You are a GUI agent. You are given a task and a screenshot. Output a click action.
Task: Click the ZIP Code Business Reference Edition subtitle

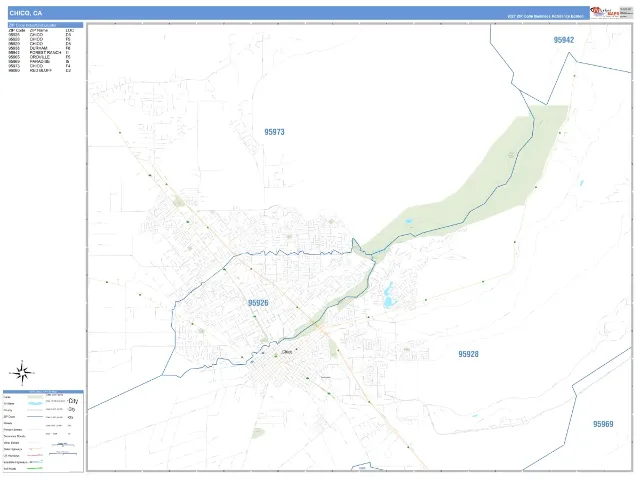(545, 17)
